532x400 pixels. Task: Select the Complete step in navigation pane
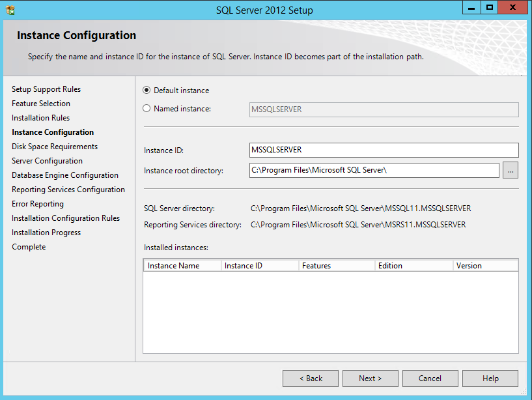[29, 246]
